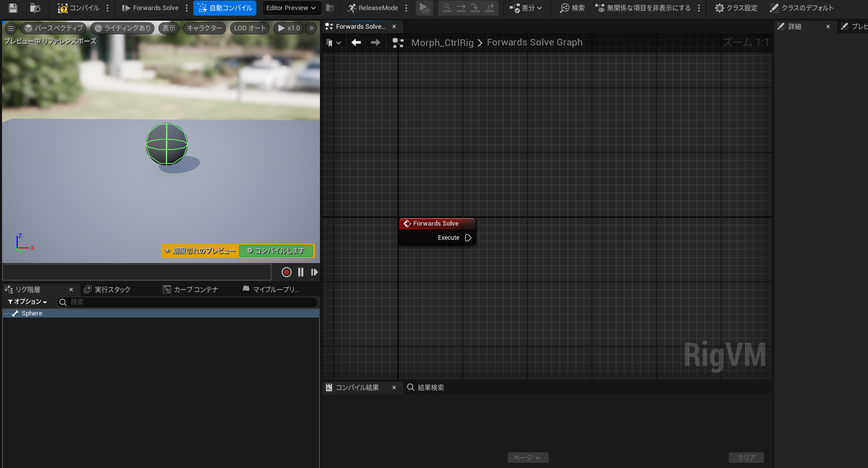Viewport: 868px width, 468px height.
Task: Open the カーブ コンテナ tab
Action: (191, 289)
